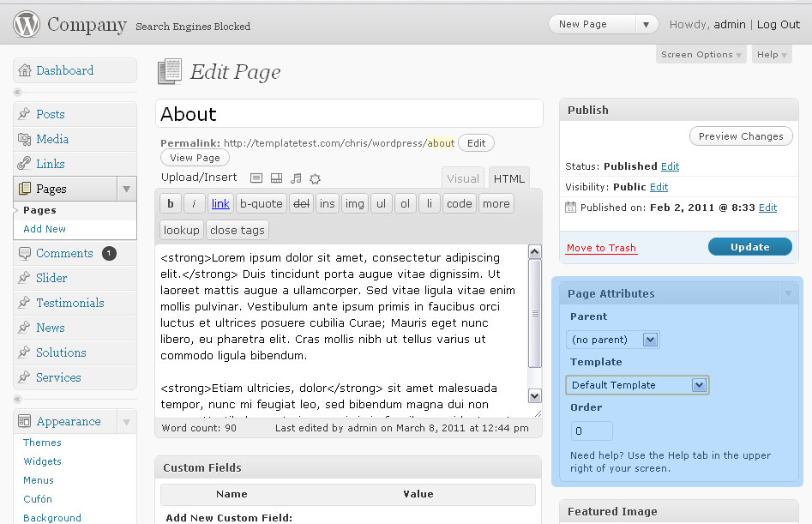
Task: Click the Add an Image upload icon
Action: coord(256,178)
